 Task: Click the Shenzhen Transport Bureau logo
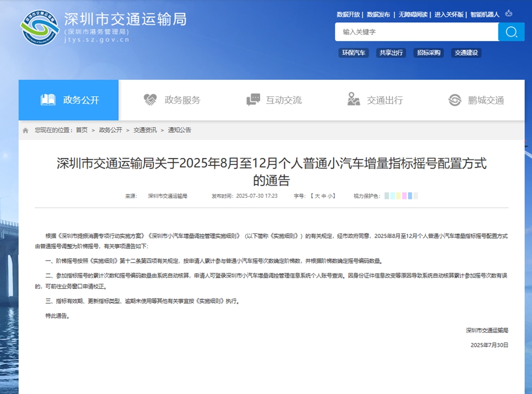(39, 27)
